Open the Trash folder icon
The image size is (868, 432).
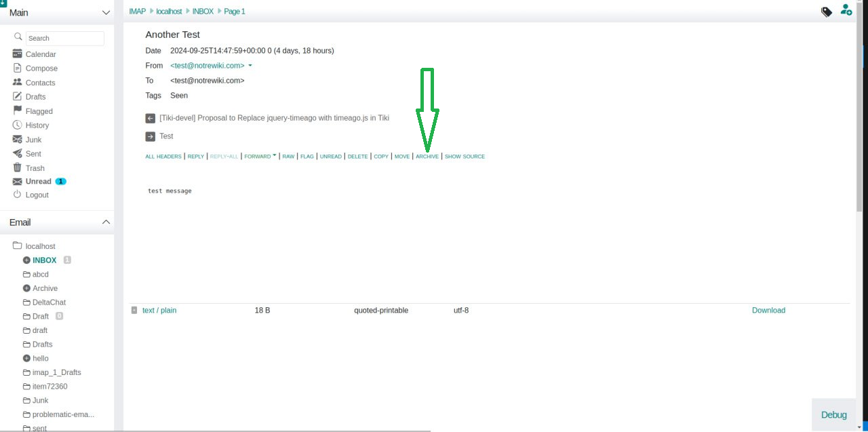(x=16, y=168)
